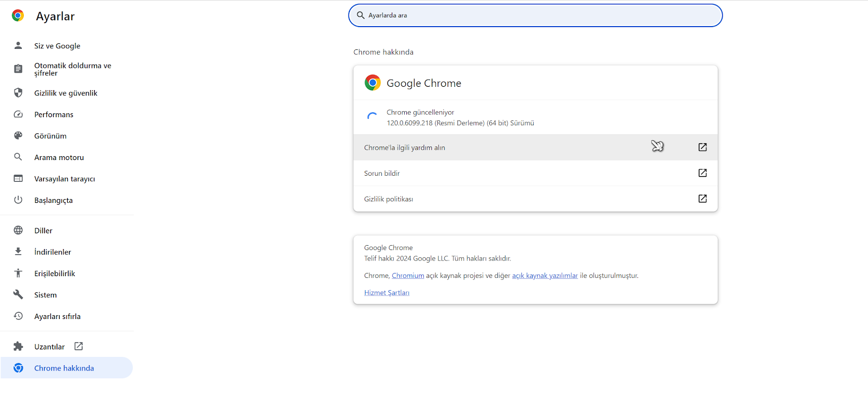Open external link icon for Sorun bildir
Screen dimensions: 868x408
point(703,173)
